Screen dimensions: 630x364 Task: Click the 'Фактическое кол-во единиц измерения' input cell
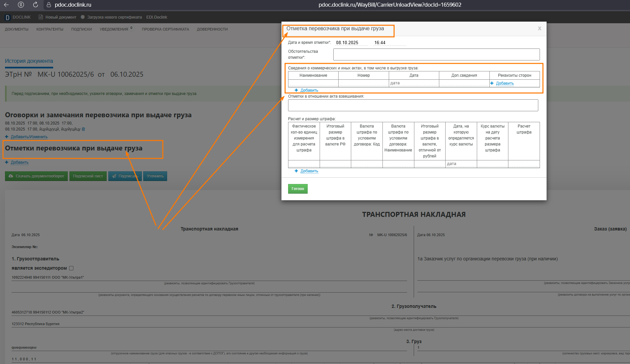click(304, 164)
